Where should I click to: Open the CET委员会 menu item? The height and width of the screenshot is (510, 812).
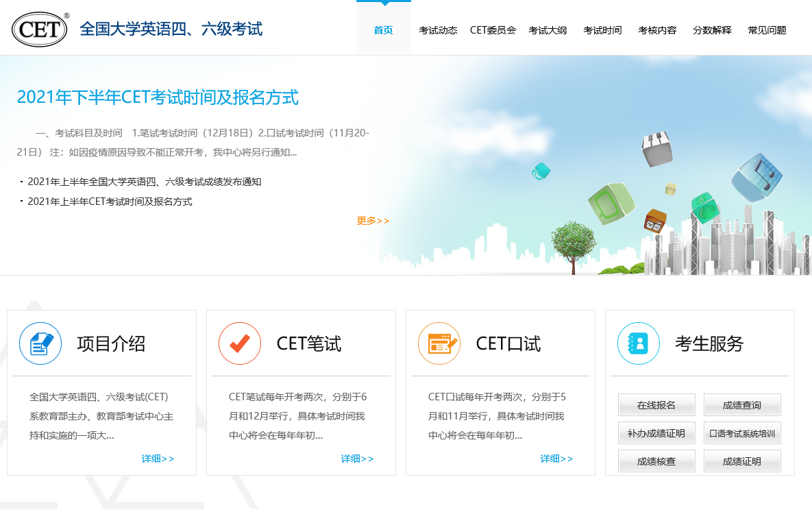493,30
